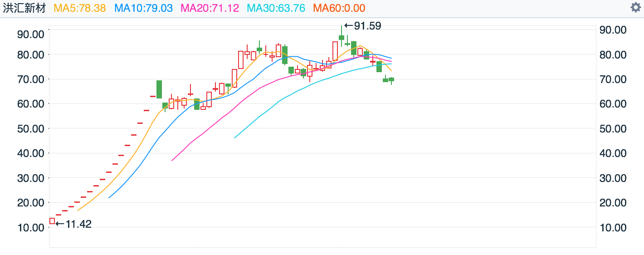Click the 10.00 label on right axis
Screen dimensions: 644x255
613,227
